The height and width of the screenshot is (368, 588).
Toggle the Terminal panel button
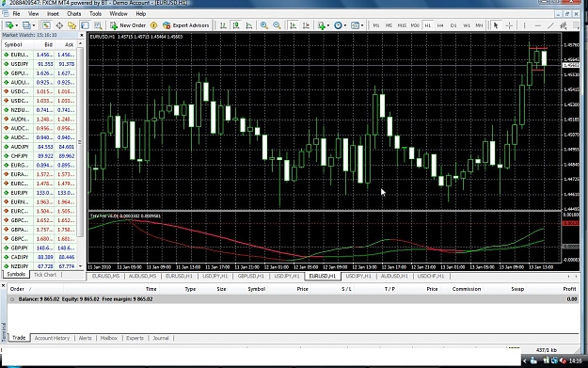85,25
